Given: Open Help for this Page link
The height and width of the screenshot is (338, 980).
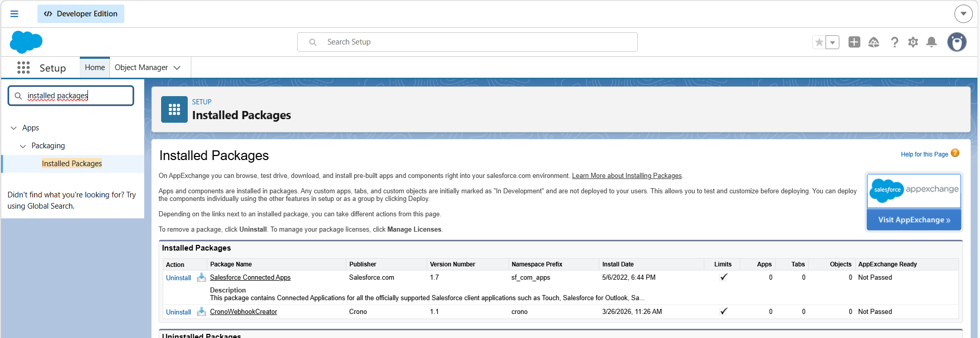Looking at the screenshot, I should click(x=924, y=154).
